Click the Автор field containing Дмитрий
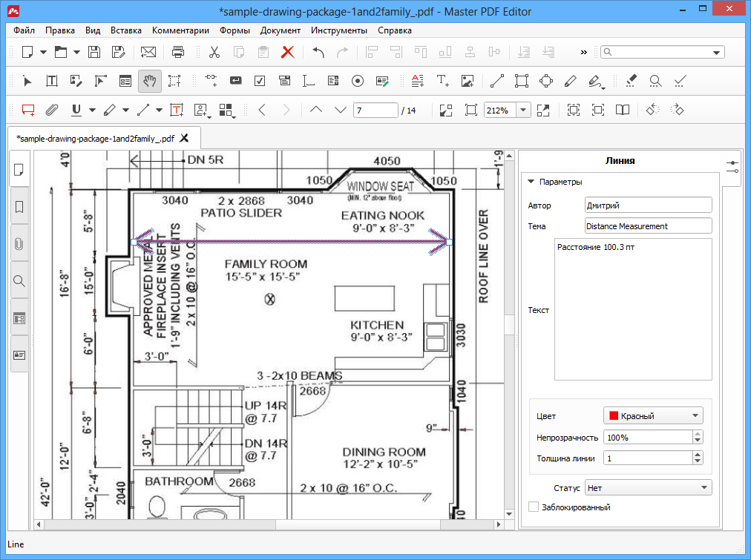 [648, 205]
